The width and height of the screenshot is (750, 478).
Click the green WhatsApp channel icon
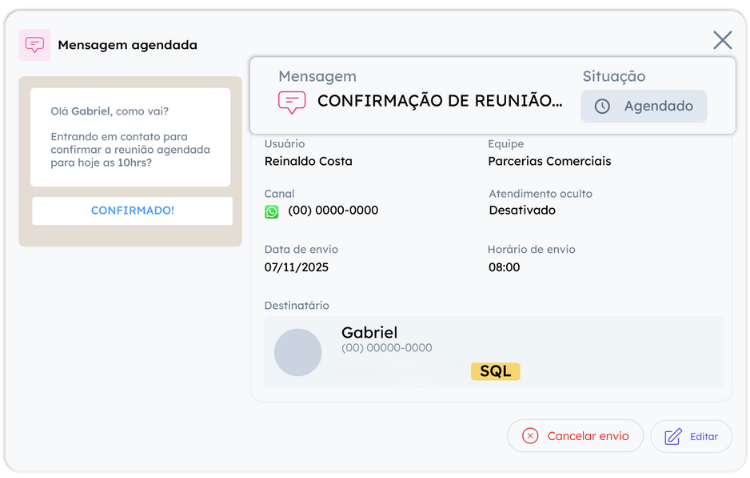point(272,211)
